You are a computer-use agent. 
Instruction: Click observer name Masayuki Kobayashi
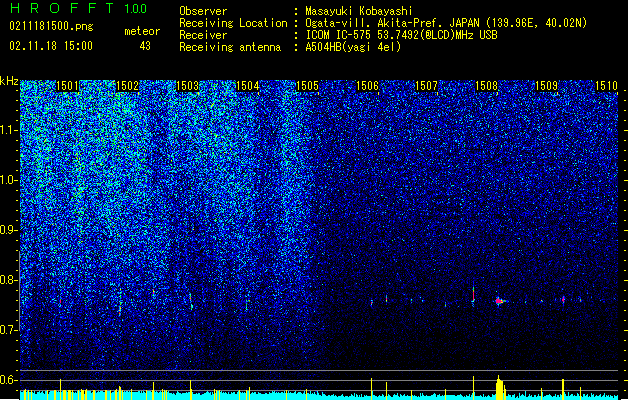[359, 11]
